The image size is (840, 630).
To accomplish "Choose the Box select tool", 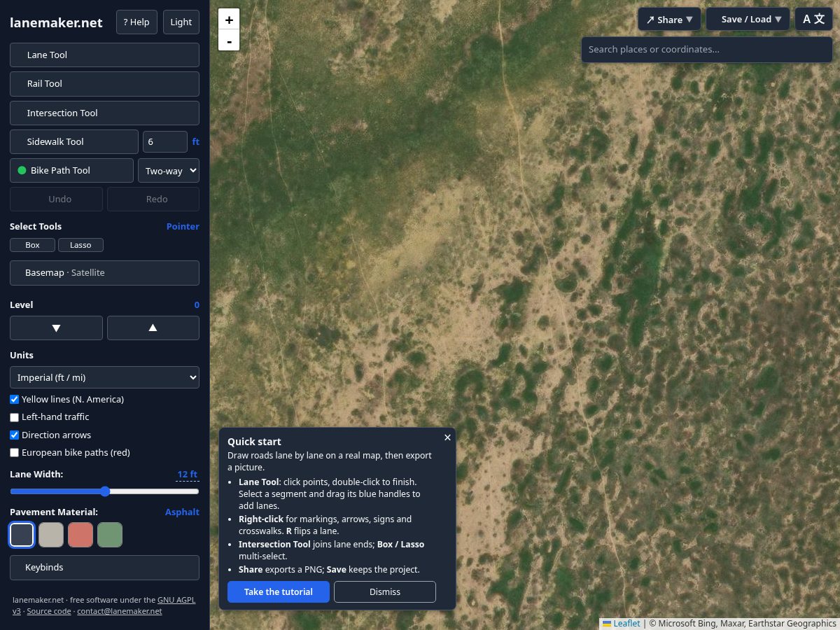I will (x=32, y=245).
